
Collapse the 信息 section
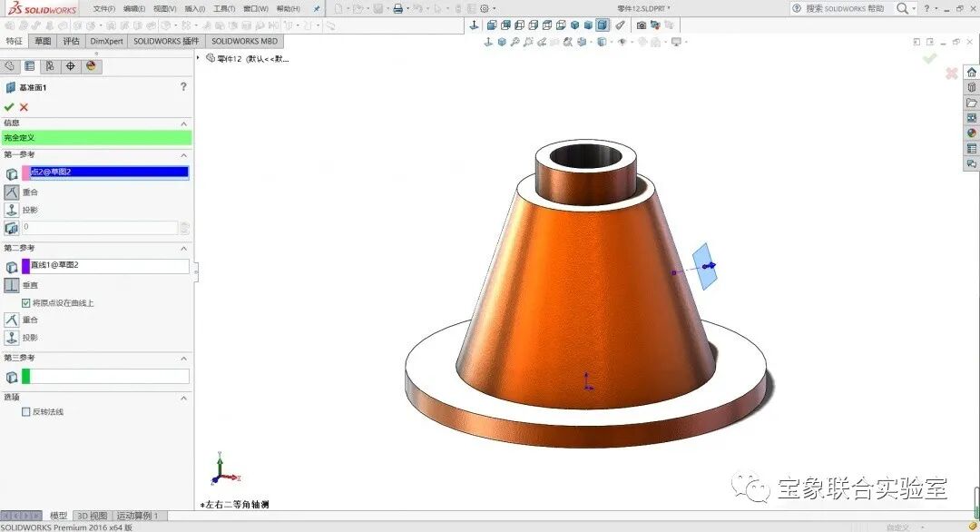coord(183,123)
